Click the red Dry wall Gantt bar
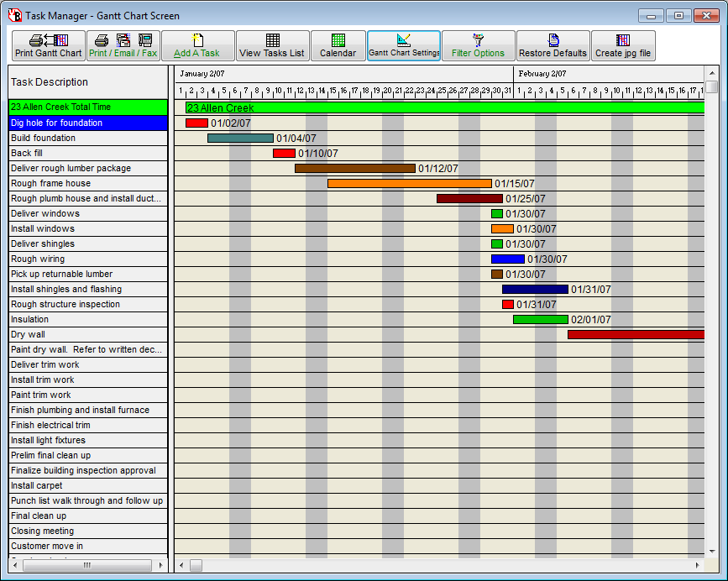The height and width of the screenshot is (581, 728). [x=636, y=334]
